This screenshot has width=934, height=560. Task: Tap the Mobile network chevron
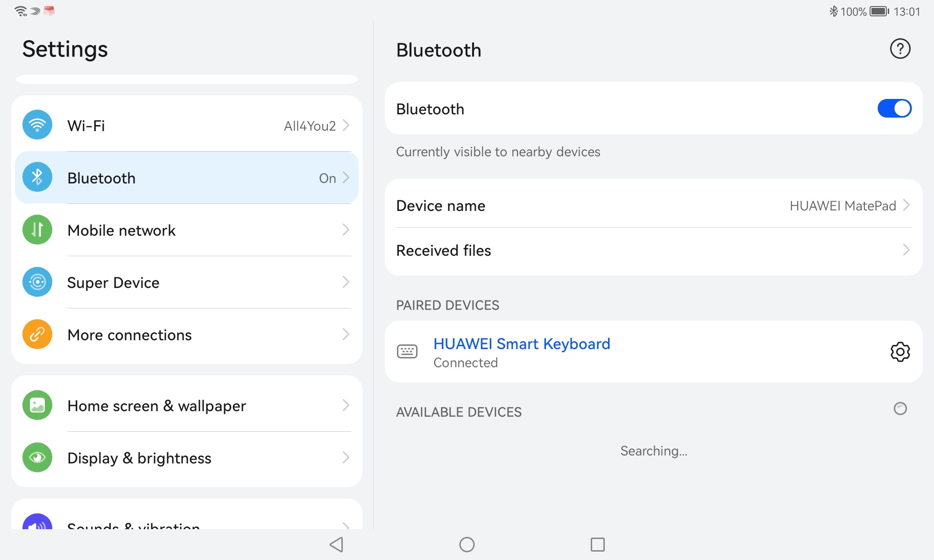coord(346,230)
